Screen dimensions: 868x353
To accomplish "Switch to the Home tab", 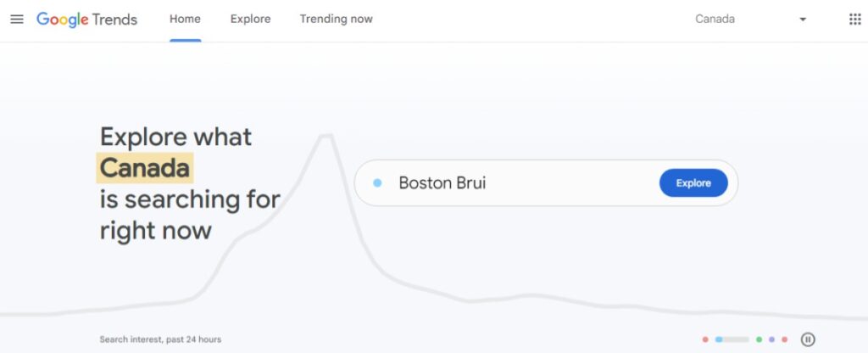I will (x=185, y=19).
